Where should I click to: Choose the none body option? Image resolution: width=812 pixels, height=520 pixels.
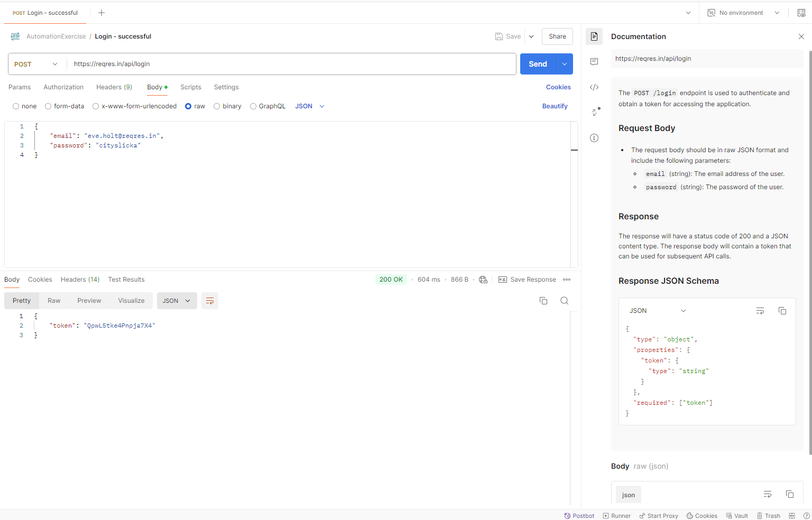tap(24, 106)
